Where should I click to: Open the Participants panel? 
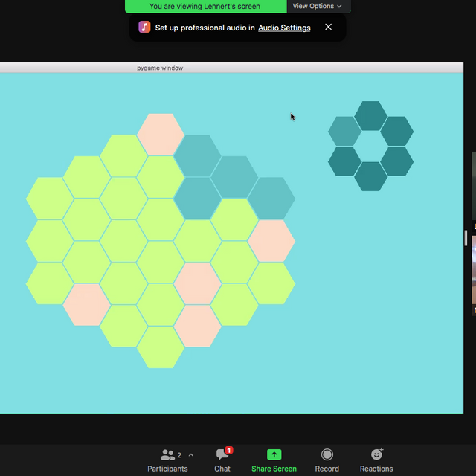[x=167, y=460]
